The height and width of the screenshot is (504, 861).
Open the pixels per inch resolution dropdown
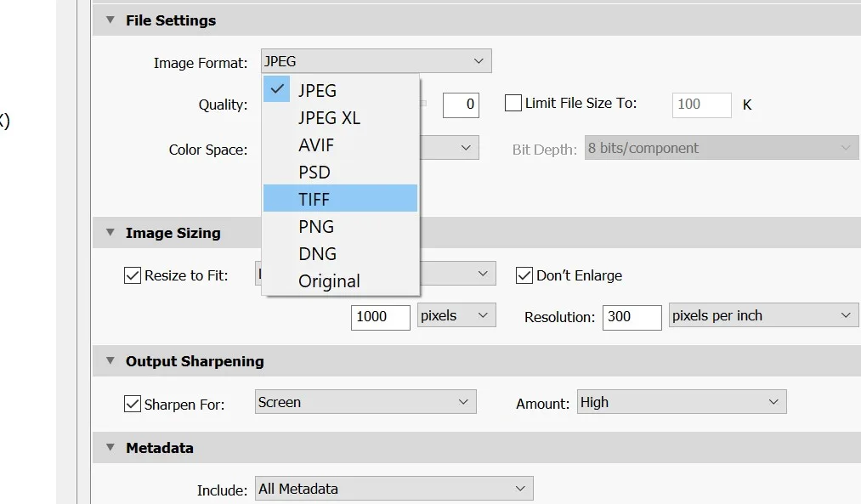(762, 314)
